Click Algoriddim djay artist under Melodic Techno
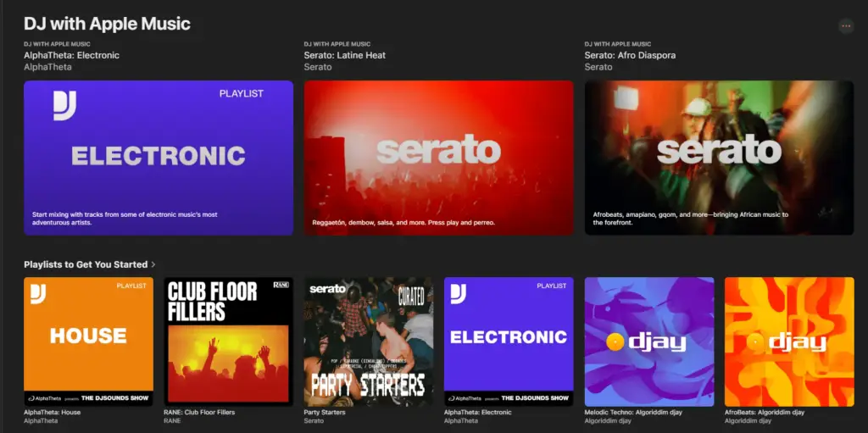 click(x=607, y=421)
